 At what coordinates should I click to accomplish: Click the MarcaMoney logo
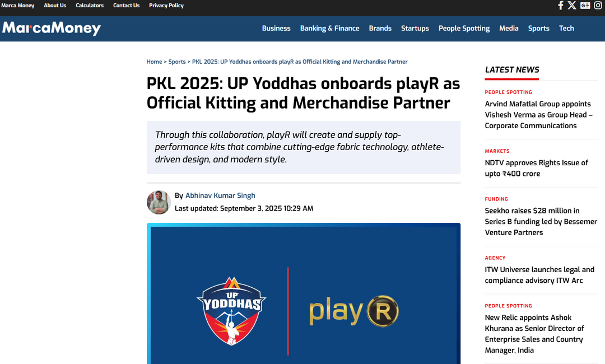52,28
